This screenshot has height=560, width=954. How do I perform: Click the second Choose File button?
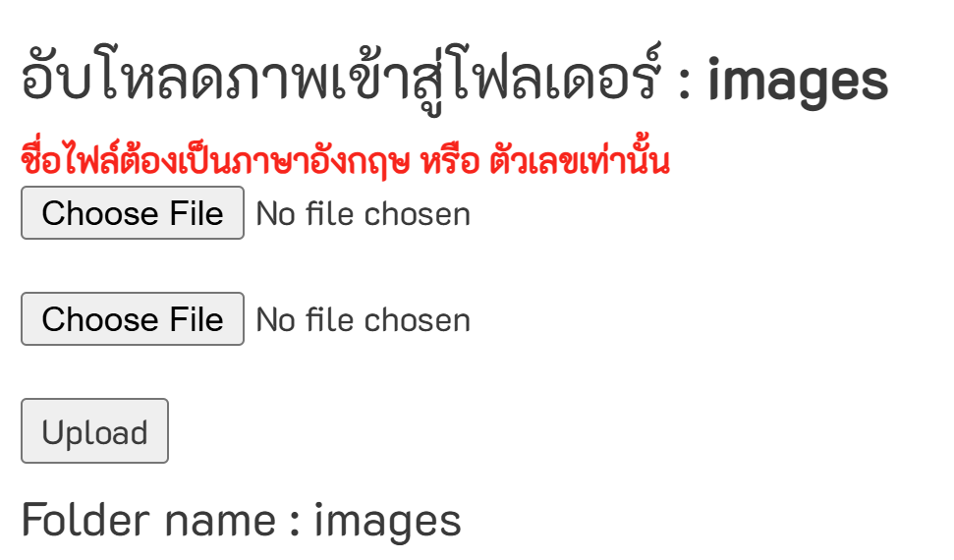133,319
